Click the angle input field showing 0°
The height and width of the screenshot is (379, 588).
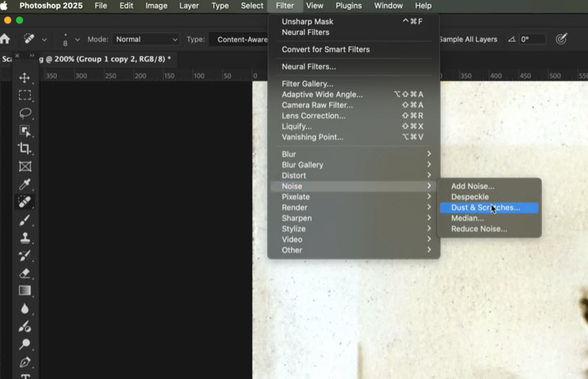tap(534, 39)
